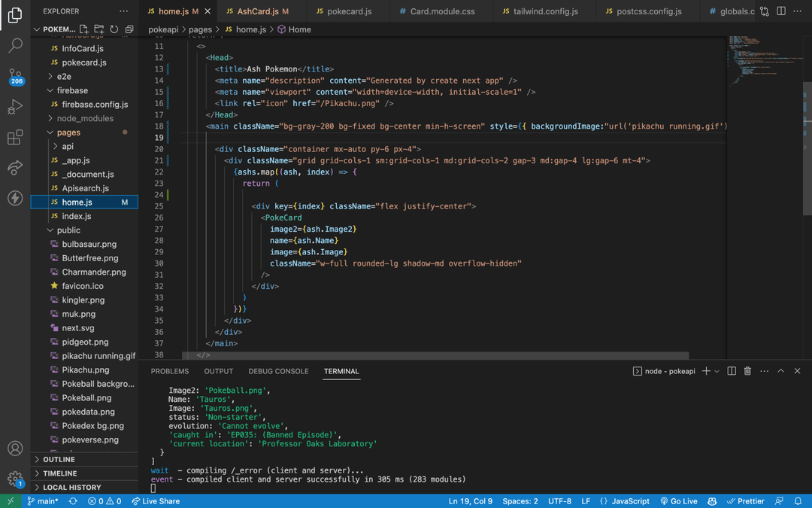The width and height of the screenshot is (812, 508).
Task: Open Source Control view with 206 badge
Action: [15, 76]
